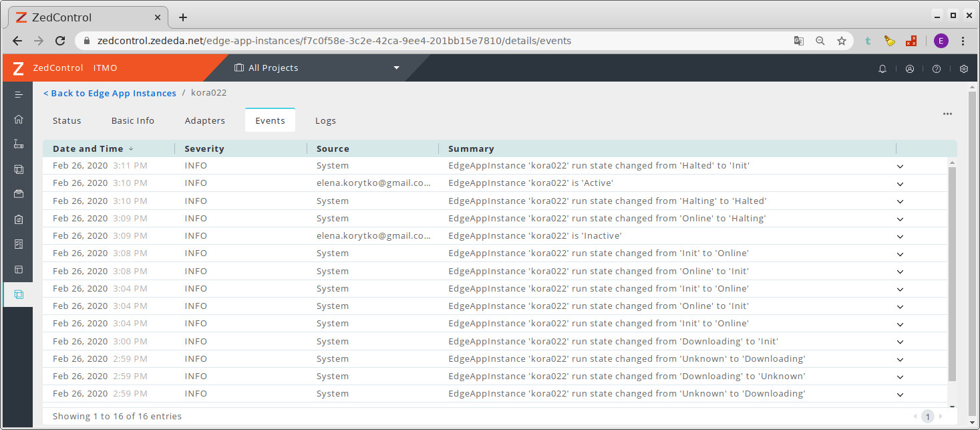The width and height of the screenshot is (980, 430).
Task: Toggle the hamburger sidebar menu
Action: coord(19,94)
